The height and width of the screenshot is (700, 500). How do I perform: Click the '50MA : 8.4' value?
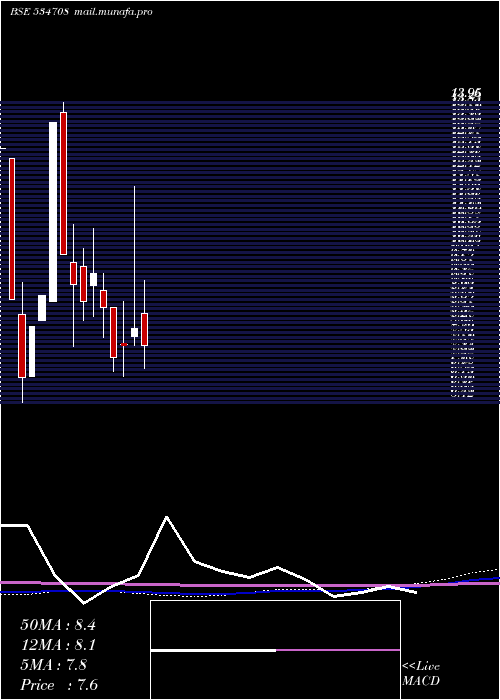[x=58, y=625]
